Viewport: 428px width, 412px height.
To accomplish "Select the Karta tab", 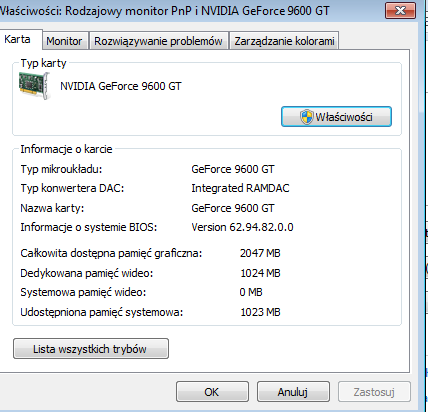I will click(18, 39).
